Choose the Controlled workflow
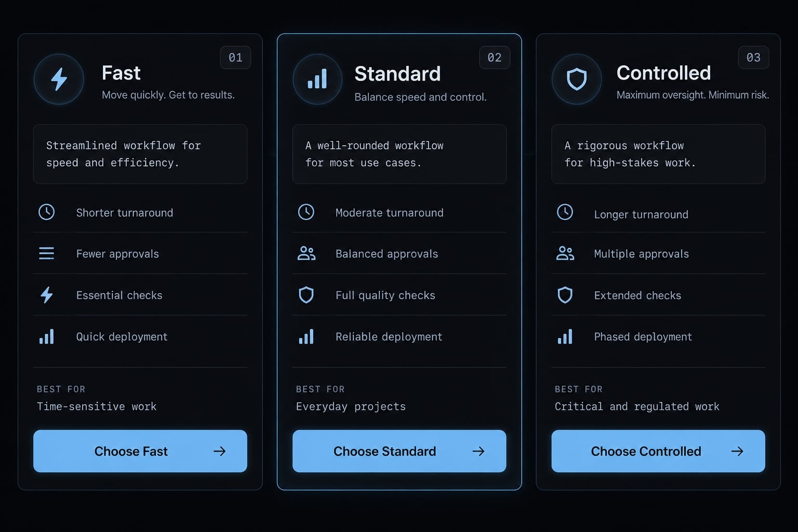798x532 pixels. coord(658,451)
